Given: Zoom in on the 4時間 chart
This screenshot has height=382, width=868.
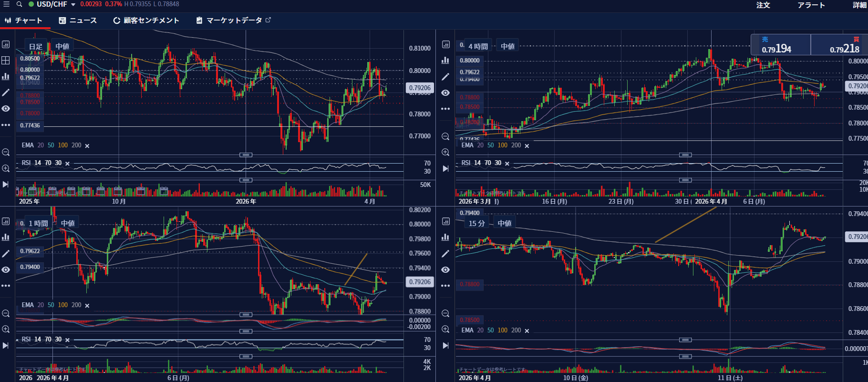Looking at the screenshot, I should coord(445,153).
